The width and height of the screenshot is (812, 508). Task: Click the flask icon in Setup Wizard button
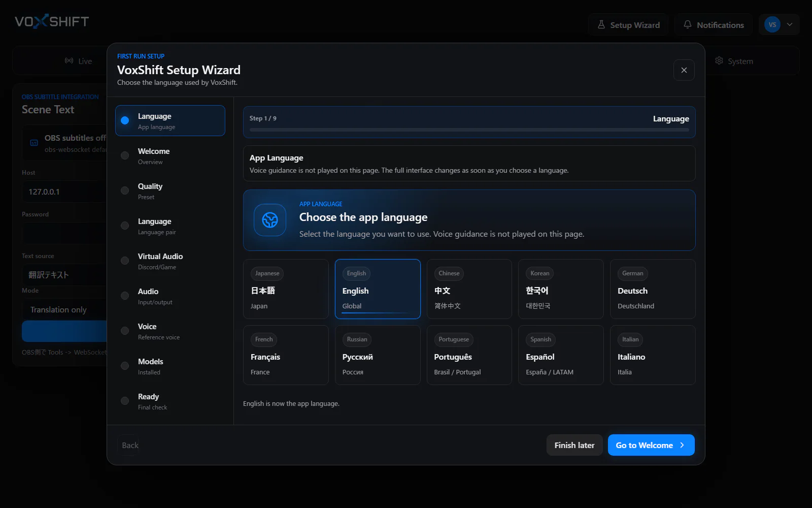click(x=601, y=24)
